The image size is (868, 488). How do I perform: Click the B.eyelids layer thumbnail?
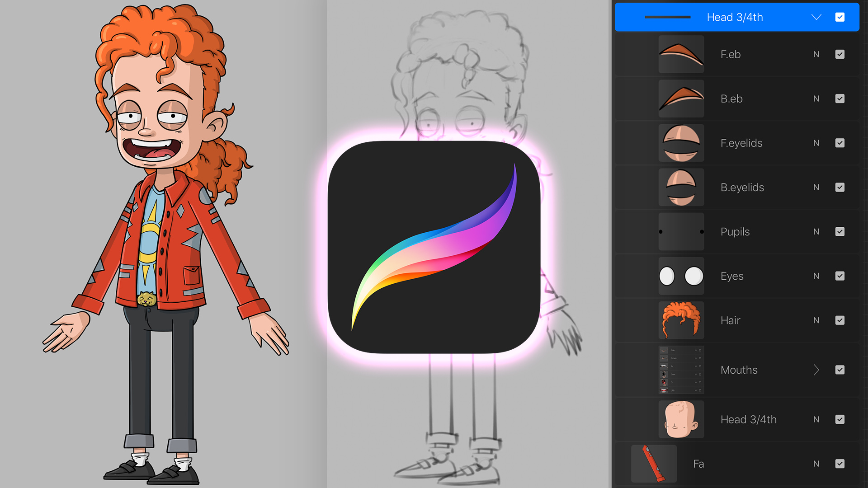680,187
